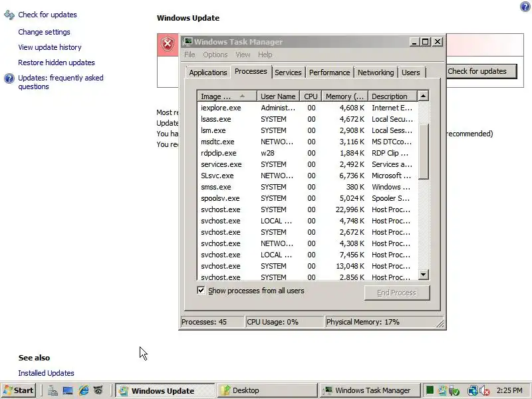This screenshot has width=532, height=399.
Task: Select the lsm.exe process row
Action: (x=307, y=130)
